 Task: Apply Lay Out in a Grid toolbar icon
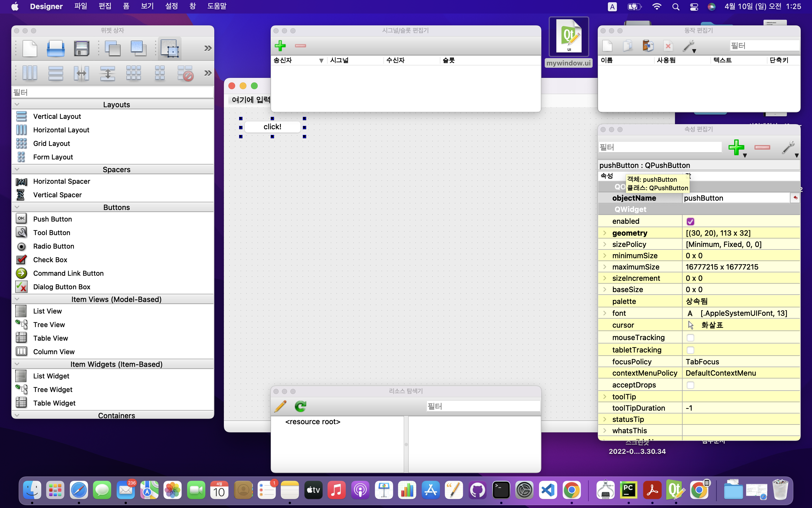click(x=134, y=73)
